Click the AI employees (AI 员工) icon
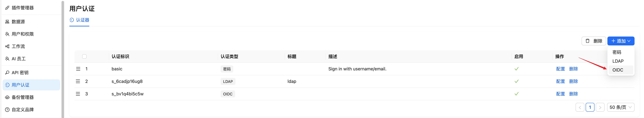The height and width of the screenshot is (118, 644). [x=7, y=59]
